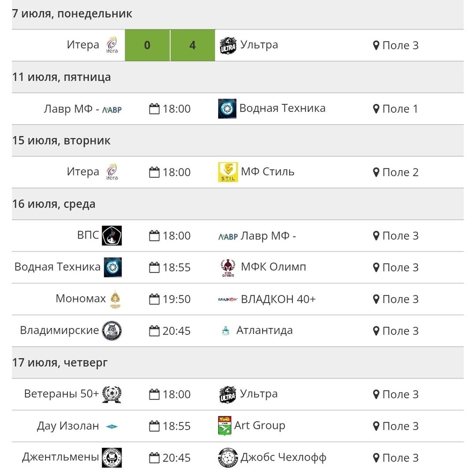The width and height of the screenshot is (476, 472).
Task: Click the Ветераны 50+ wreath emblem
Action: pyautogui.click(x=112, y=394)
